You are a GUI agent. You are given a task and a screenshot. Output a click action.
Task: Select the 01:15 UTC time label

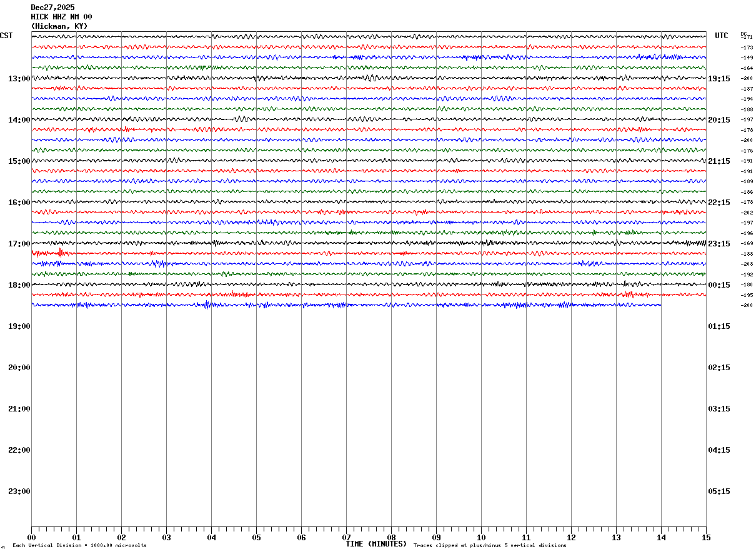pyautogui.click(x=719, y=326)
